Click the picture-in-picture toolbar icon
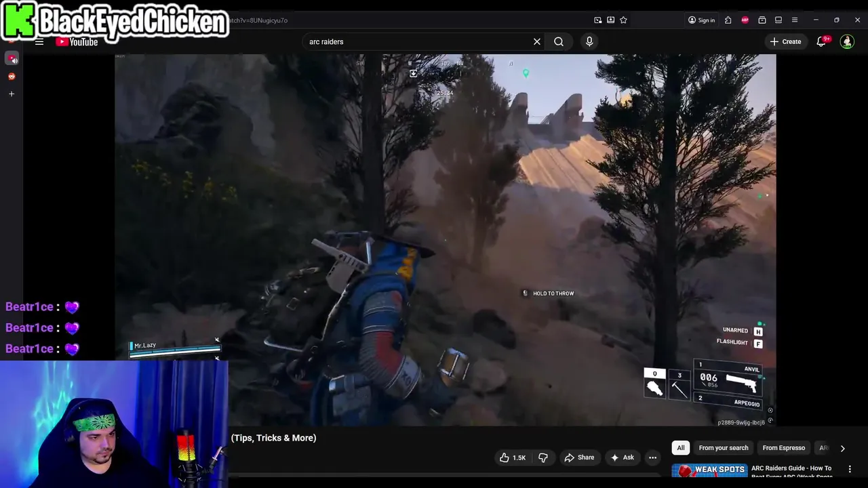The image size is (868, 488). 597,20
